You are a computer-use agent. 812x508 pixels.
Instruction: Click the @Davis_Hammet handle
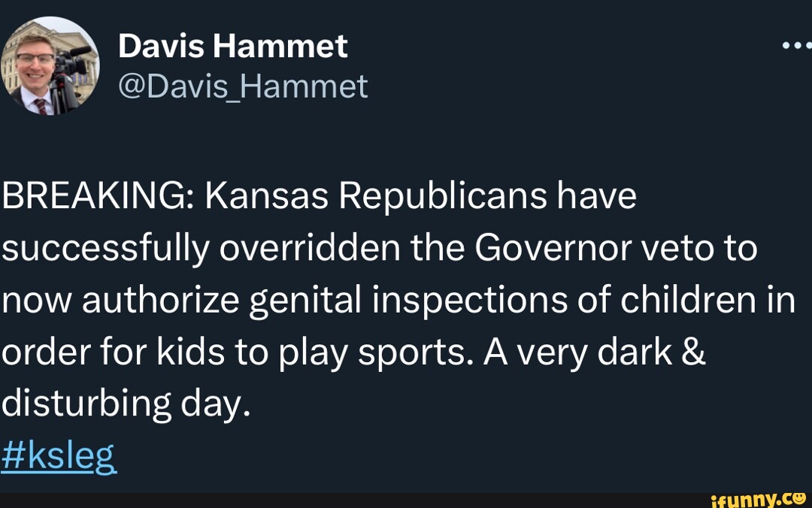pos(243,86)
